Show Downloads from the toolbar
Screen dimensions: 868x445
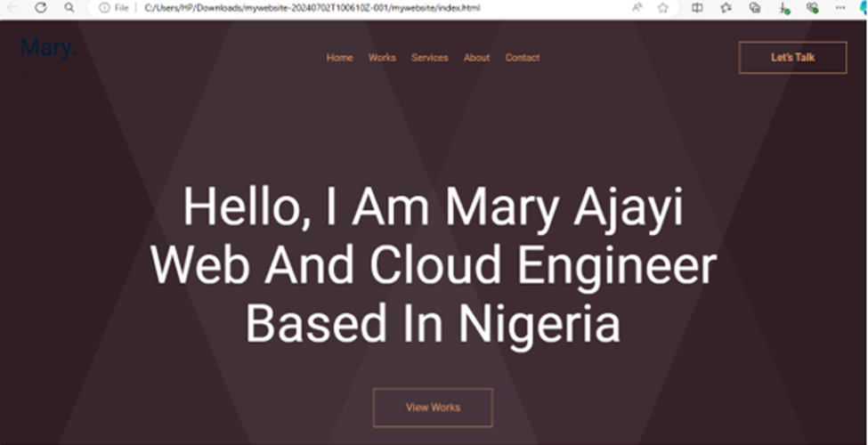coord(783,8)
